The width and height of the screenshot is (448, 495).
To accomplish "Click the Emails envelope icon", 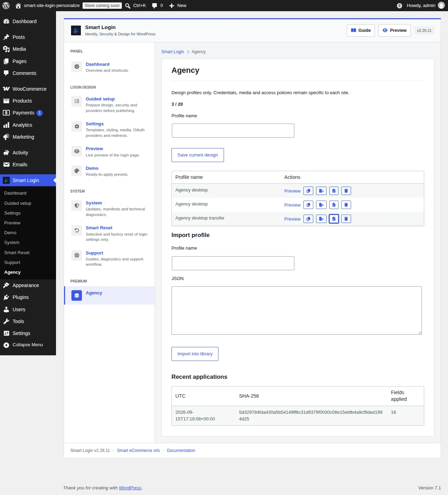I will 6,165.
